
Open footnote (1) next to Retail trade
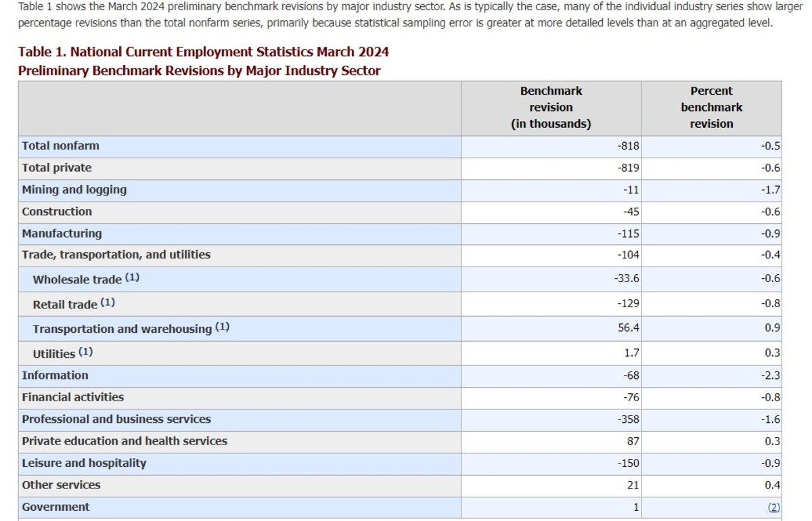coord(108,303)
